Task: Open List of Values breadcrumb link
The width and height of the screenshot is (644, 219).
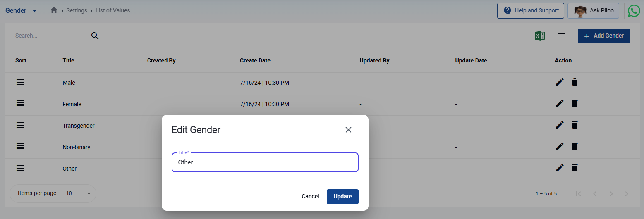Action: coord(113,10)
